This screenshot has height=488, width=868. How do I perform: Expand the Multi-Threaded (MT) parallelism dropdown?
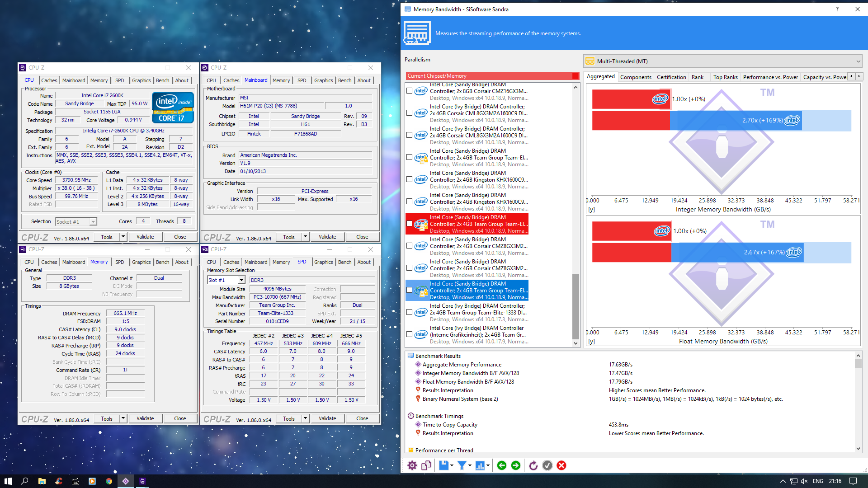(858, 61)
